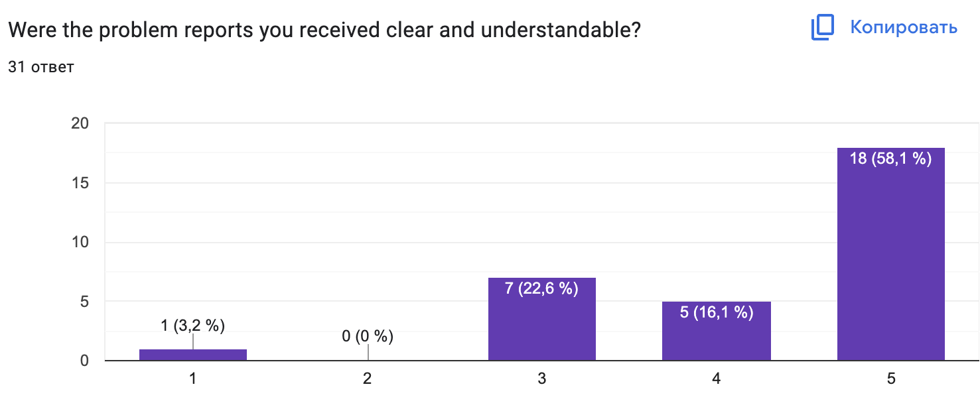Click the bar for rating 1
The width and height of the screenshot is (980, 413).
coord(192,355)
